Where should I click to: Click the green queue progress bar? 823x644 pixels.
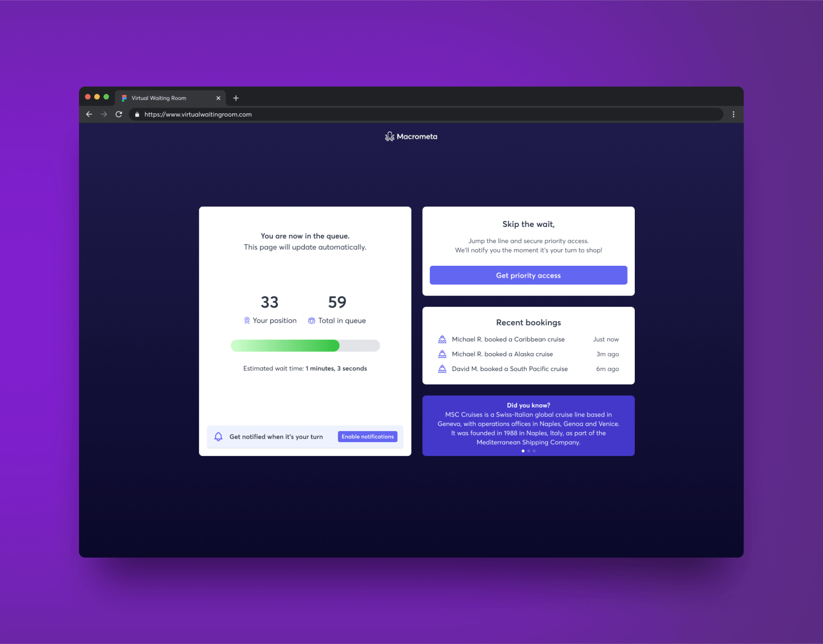pos(285,346)
